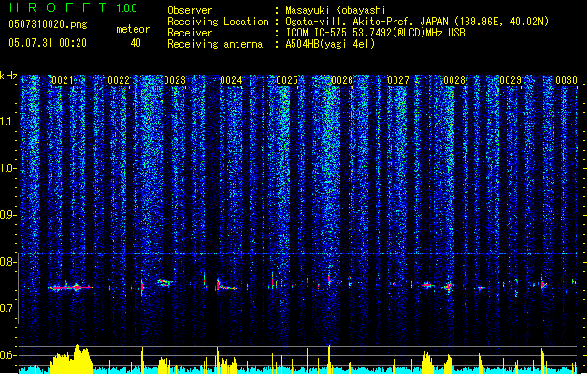Image resolution: width=588 pixels, height=374 pixels.
Task: Click the 0.9 kHz axis tick label
Action: tap(8, 215)
